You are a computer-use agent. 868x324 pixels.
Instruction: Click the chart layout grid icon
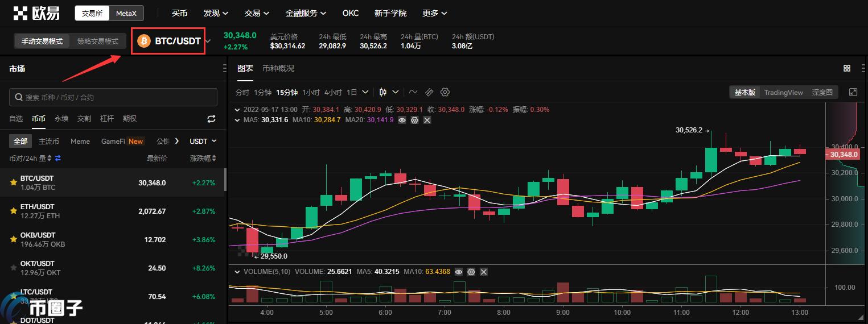pos(847,68)
